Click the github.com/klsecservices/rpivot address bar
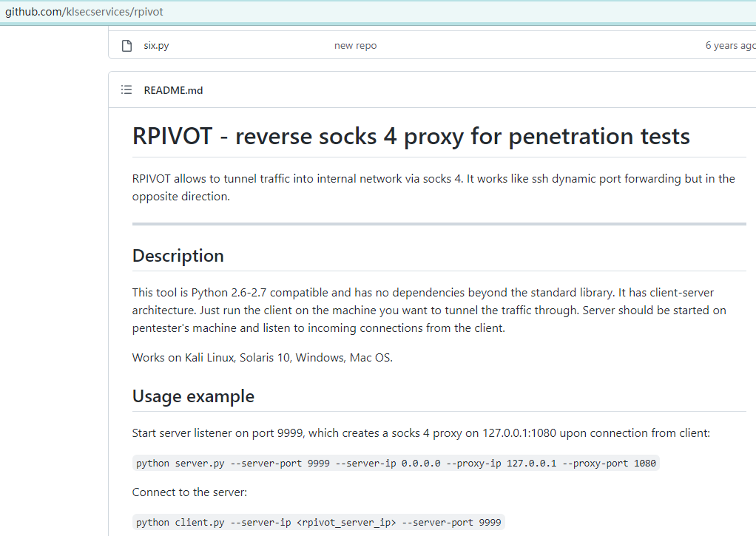The height and width of the screenshot is (536, 756). (378, 12)
